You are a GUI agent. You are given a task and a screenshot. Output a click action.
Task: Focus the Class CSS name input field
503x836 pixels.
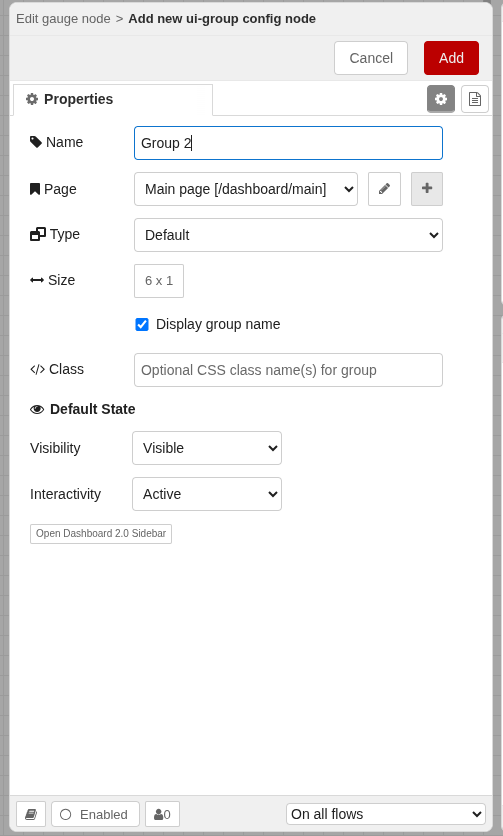(289, 370)
